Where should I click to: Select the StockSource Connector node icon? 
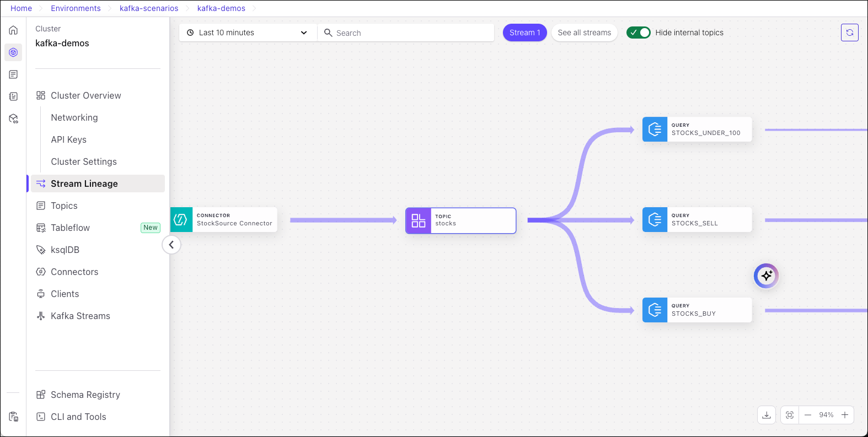coord(181,220)
